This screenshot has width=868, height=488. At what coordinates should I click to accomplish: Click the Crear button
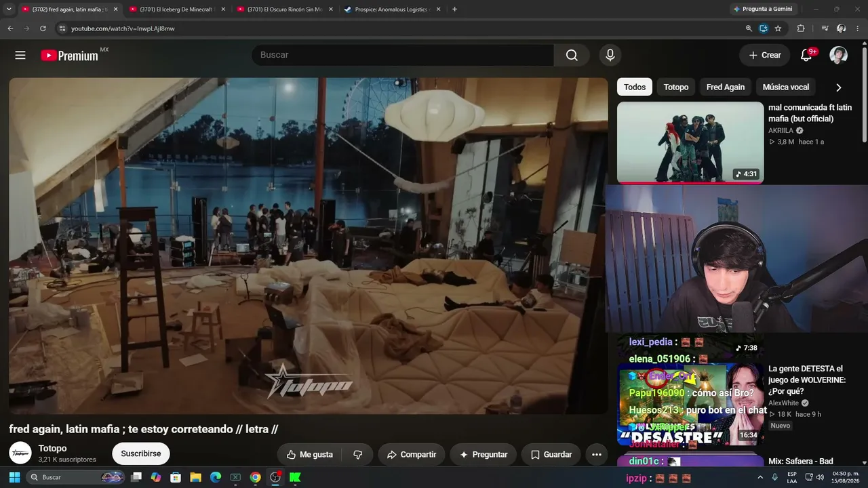pos(765,56)
